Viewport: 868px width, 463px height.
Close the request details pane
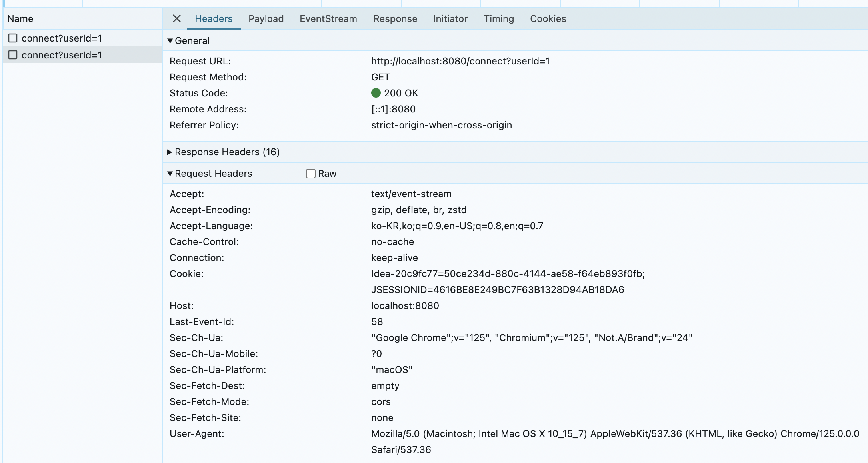point(176,19)
